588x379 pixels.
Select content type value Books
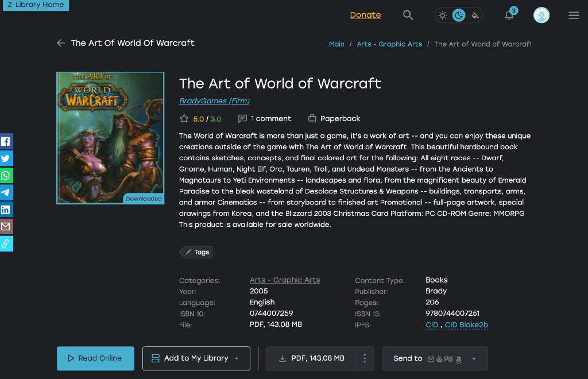(x=436, y=280)
